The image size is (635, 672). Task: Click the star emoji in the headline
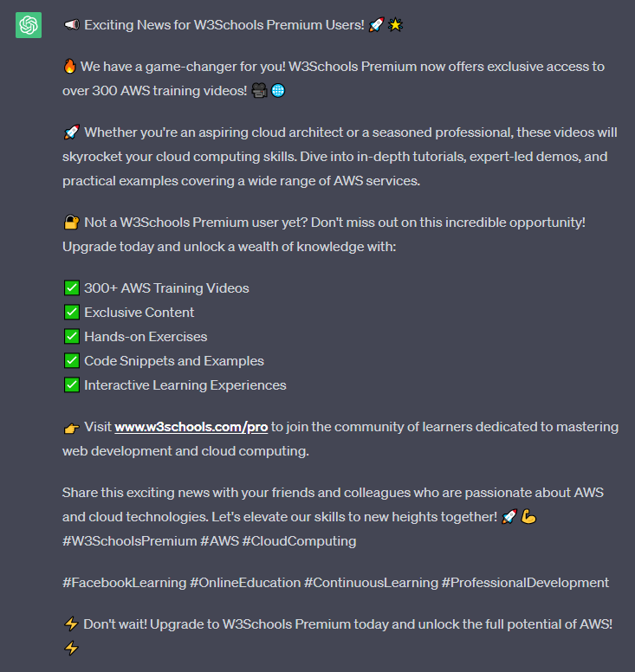coord(396,25)
